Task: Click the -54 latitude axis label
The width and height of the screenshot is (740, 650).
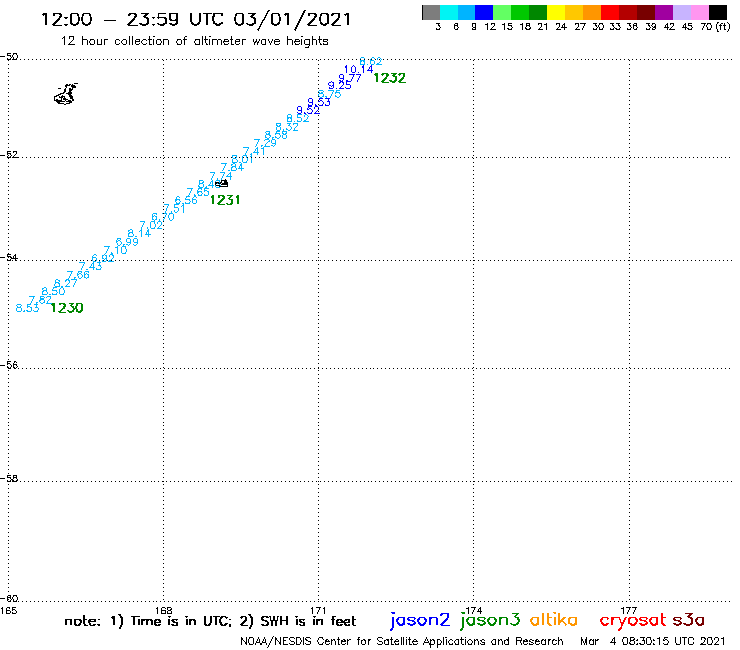Action: (x=9, y=257)
